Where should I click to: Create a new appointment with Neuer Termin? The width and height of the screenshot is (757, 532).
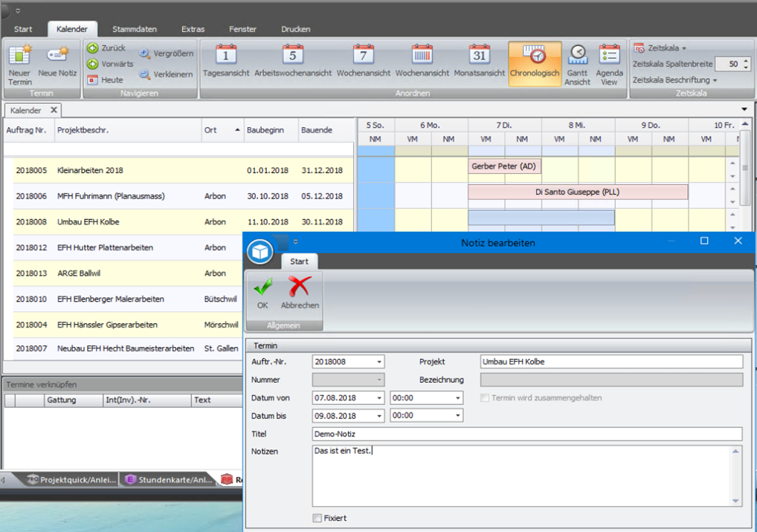[20, 65]
